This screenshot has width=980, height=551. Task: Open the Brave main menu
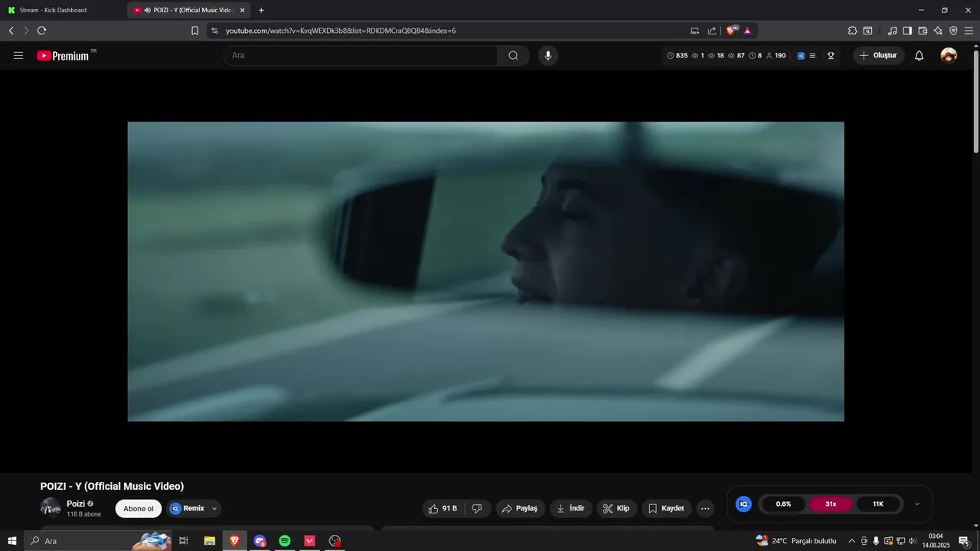click(x=969, y=31)
